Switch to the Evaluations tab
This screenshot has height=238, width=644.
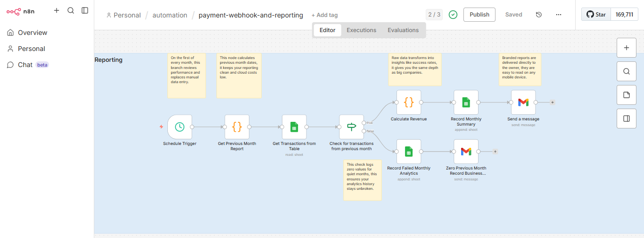click(x=403, y=30)
